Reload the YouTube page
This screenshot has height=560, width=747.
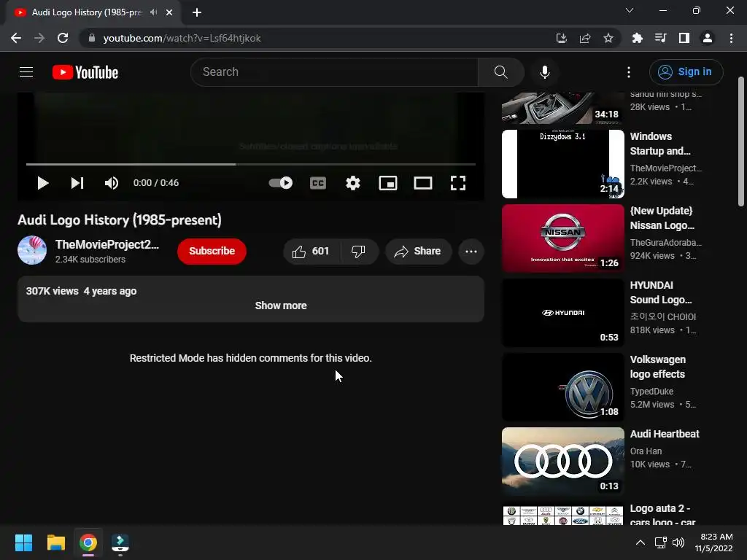(x=63, y=38)
